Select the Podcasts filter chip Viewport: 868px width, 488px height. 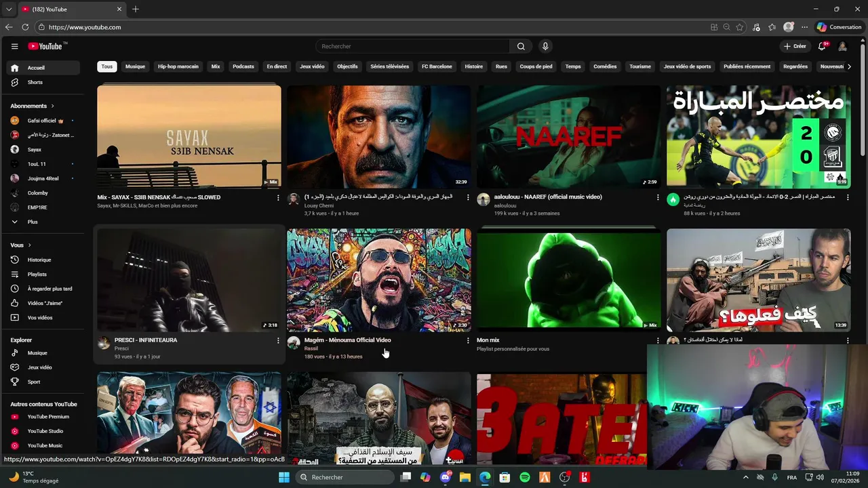click(x=243, y=66)
